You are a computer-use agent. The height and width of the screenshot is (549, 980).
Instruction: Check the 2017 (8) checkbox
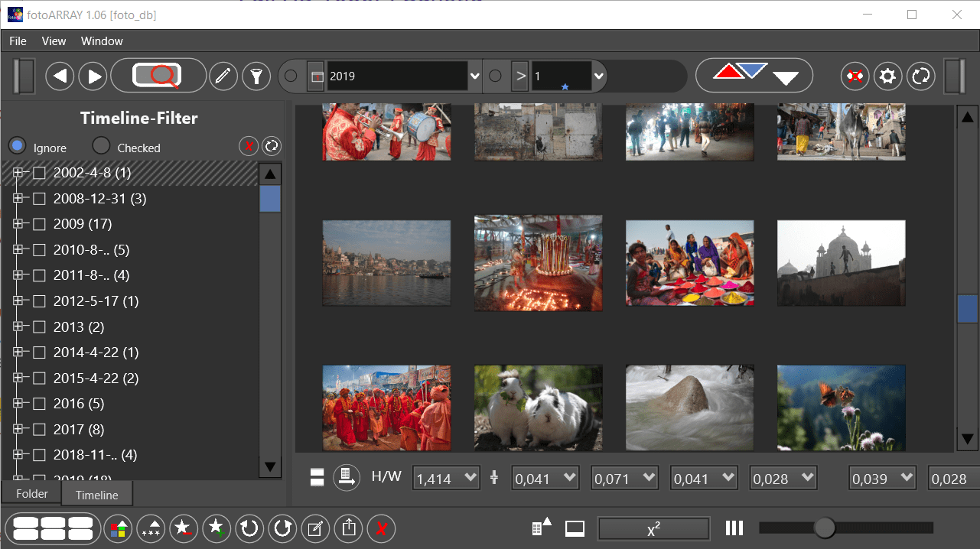[x=39, y=430]
